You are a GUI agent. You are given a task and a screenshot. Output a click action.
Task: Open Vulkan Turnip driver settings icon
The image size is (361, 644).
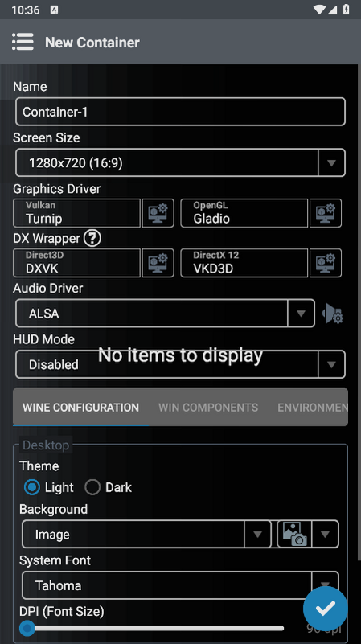(158, 213)
